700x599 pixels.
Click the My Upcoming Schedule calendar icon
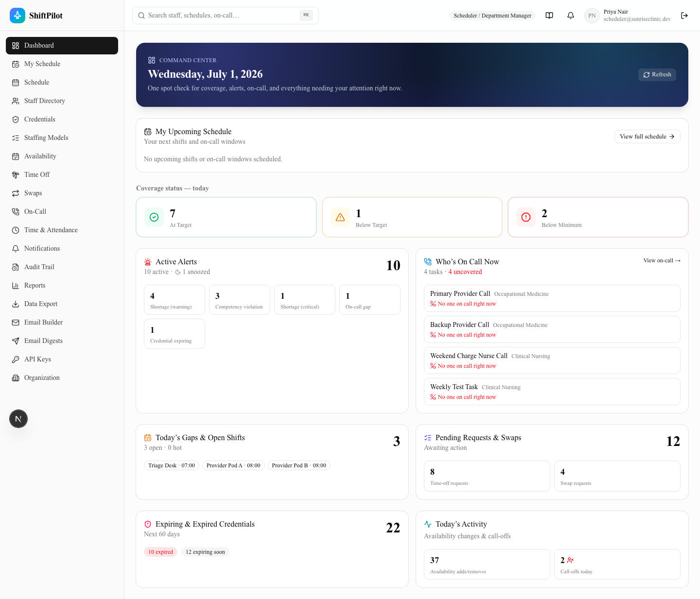(148, 132)
